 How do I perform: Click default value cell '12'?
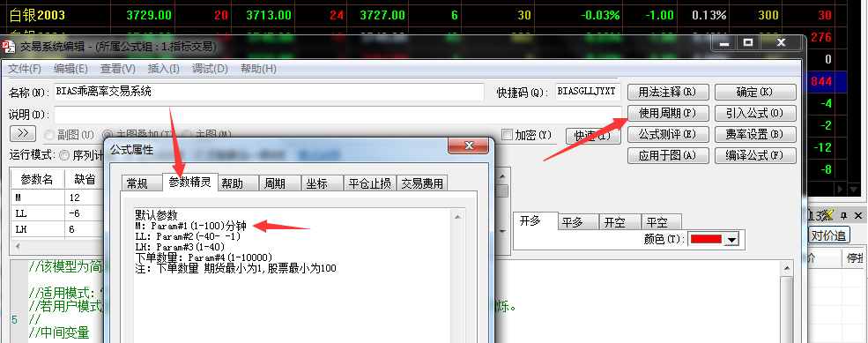83,197
